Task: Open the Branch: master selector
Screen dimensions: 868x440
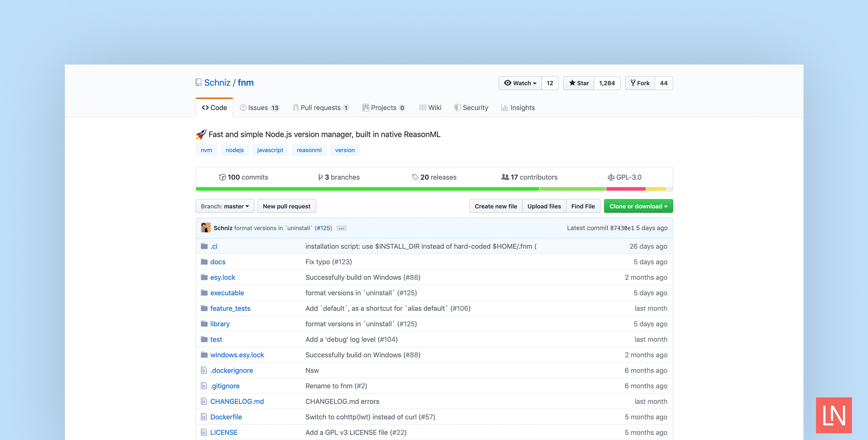Action: coord(224,206)
